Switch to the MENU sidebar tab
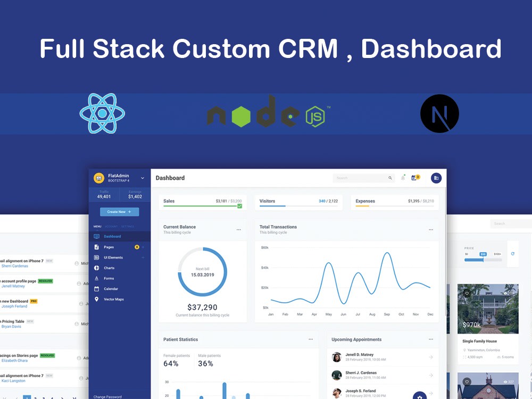 pos(97,226)
